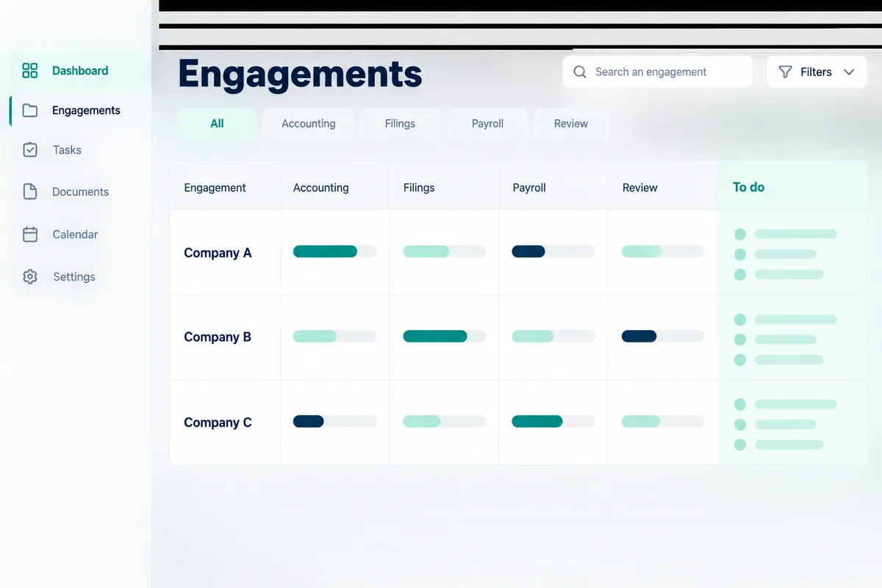Click the Dashboard grid icon
The height and width of the screenshot is (588, 882).
(x=30, y=71)
